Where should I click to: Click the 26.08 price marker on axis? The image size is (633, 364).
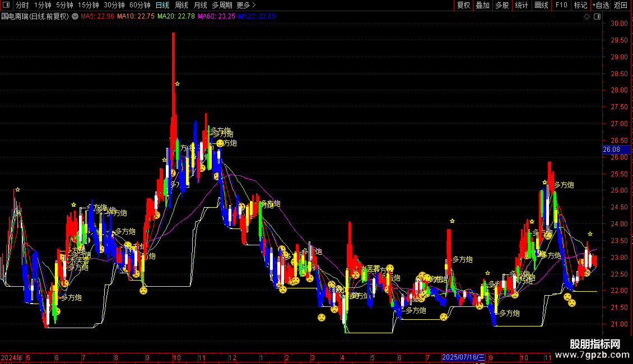616,150
